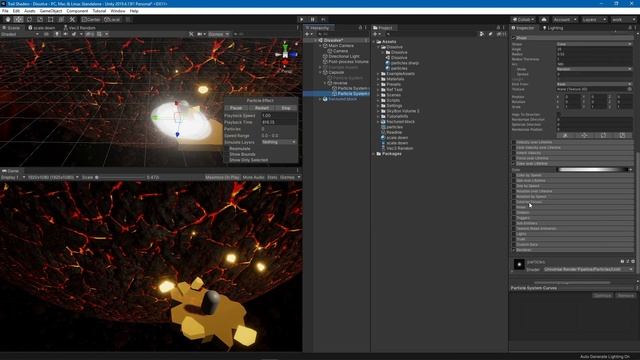Open Collab dropdown

[x=523, y=19]
